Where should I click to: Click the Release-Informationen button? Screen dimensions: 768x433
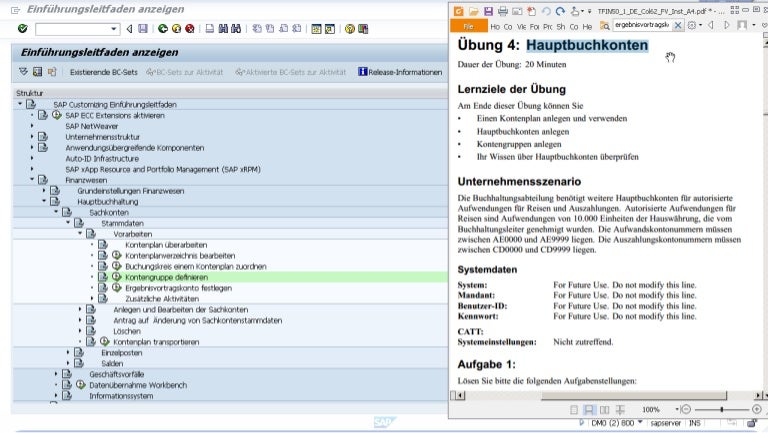[x=404, y=72]
